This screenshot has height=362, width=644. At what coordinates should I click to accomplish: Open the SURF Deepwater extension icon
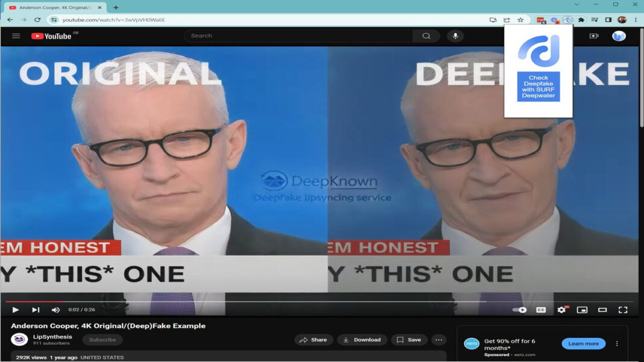pos(567,19)
